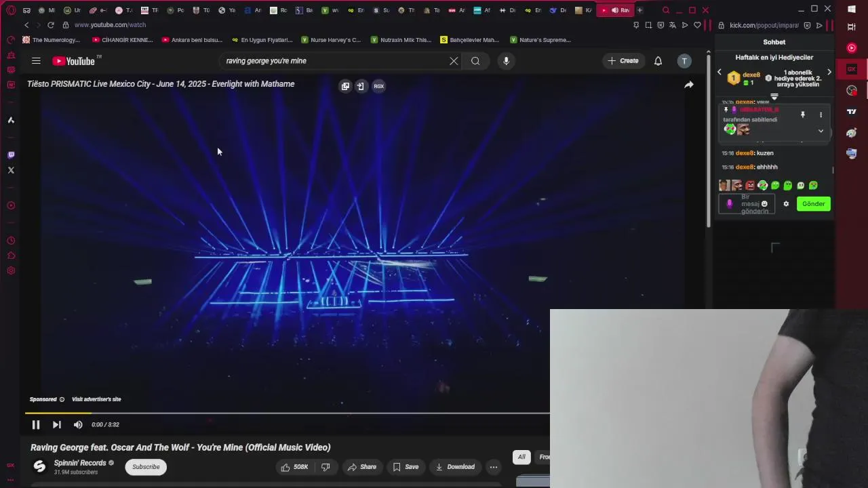The image size is (868, 488).
Task: Translate page using the address bar icon
Action: 672,25
